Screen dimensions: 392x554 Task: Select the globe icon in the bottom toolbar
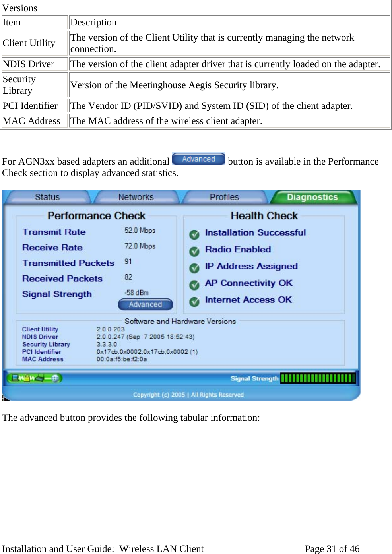(55, 378)
